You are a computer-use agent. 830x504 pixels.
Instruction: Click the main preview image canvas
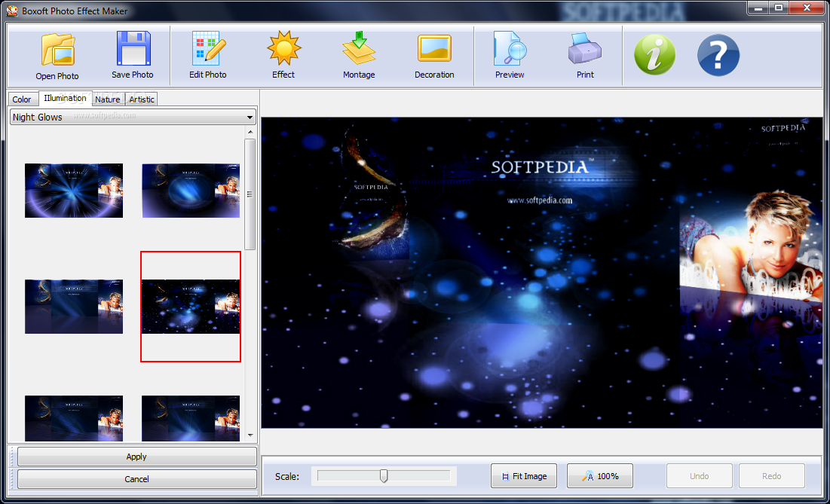(x=541, y=273)
